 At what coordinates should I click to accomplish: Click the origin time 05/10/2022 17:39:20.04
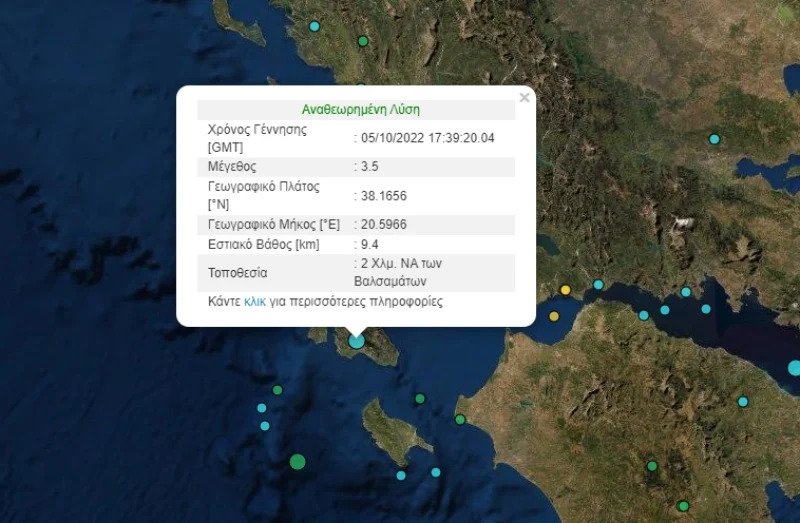tap(429, 138)
